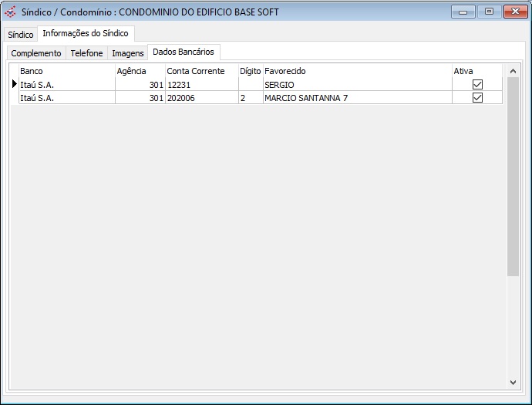Open the Informações do Síndico tab
532x405 pixels.
point(86,34)
